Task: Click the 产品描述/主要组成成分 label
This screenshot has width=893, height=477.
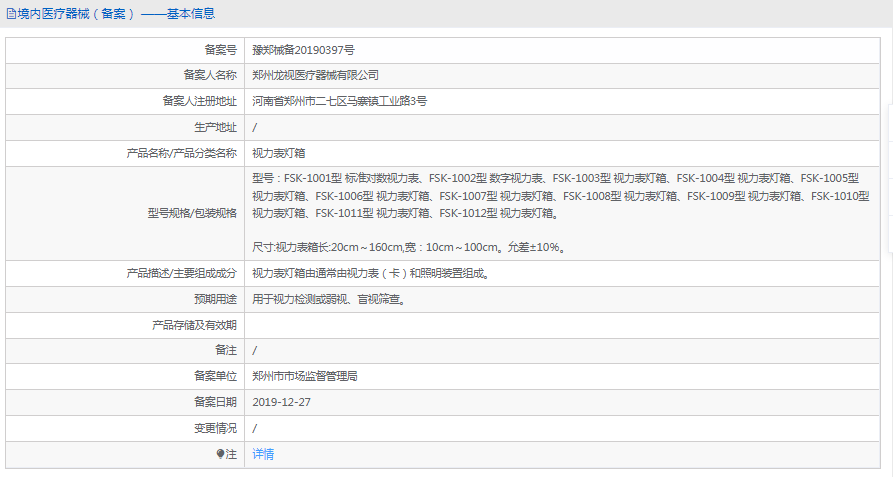Action: coord(182,273)
